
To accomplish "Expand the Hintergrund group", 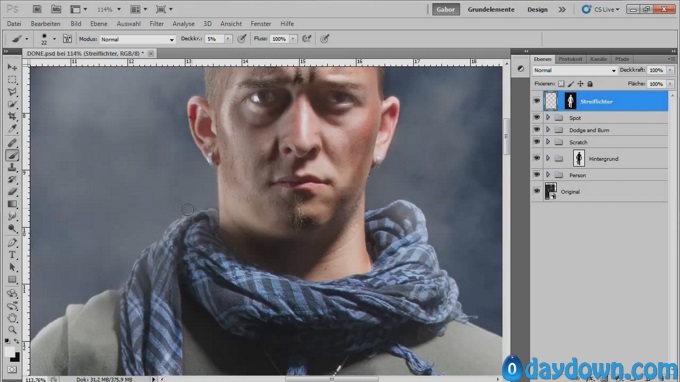I will (548, 158).
